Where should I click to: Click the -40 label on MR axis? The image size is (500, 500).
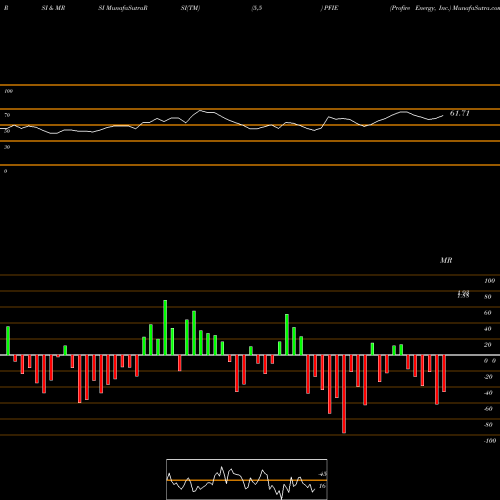pyautogui.click(x=488, y=393)
